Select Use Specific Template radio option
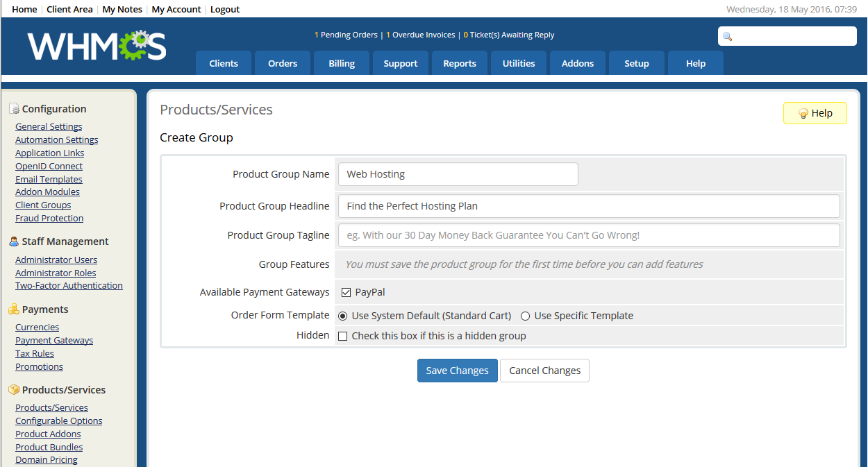Screen dimensions: 868x467 (x=525, y=316)
